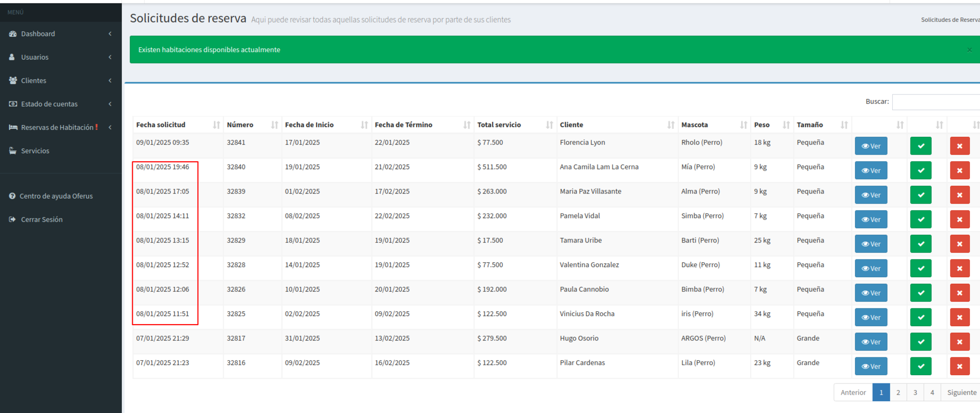View details of Maria Paz Villasante request
The image size is (980, 413).
pos(871,195)
